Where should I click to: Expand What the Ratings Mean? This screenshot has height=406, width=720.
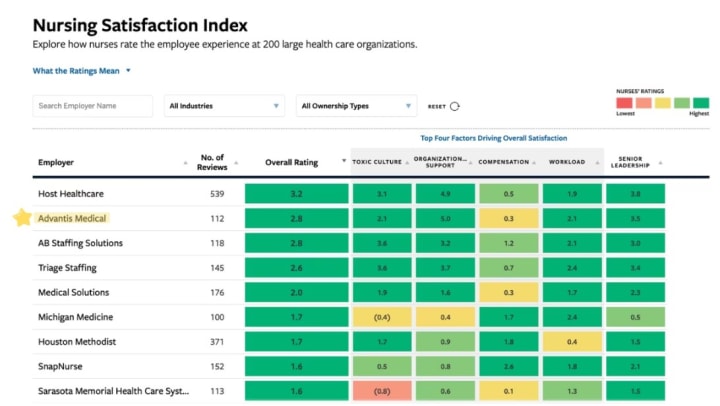click(81, 71)
